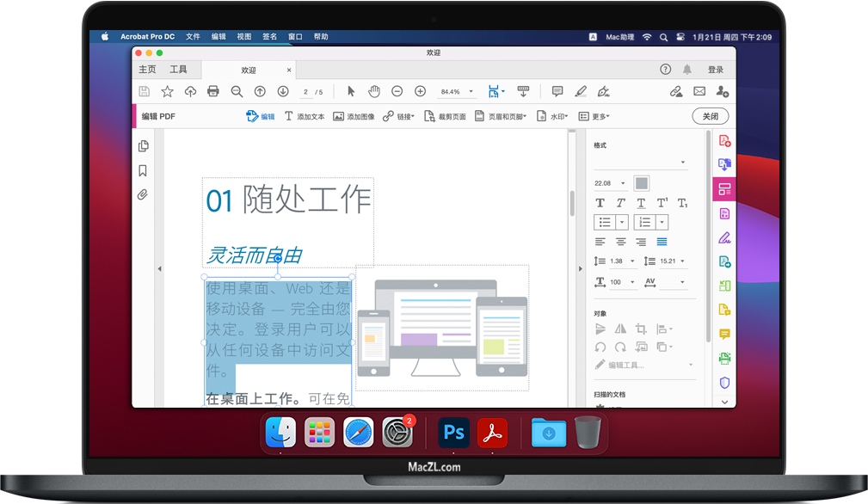
Task: Select the Crop Pages (裁剪页面) tool
Action: 445,116
